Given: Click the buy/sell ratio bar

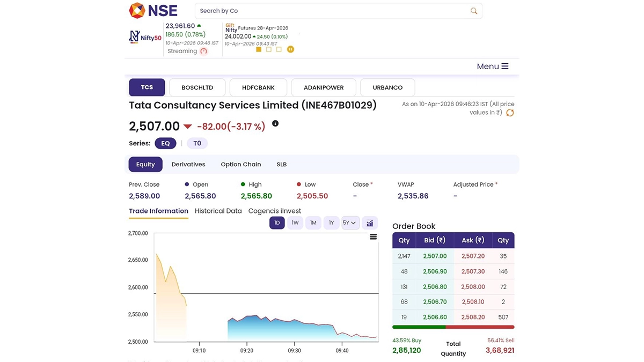Looking at the screenshot, I should [x=453, y=327].
